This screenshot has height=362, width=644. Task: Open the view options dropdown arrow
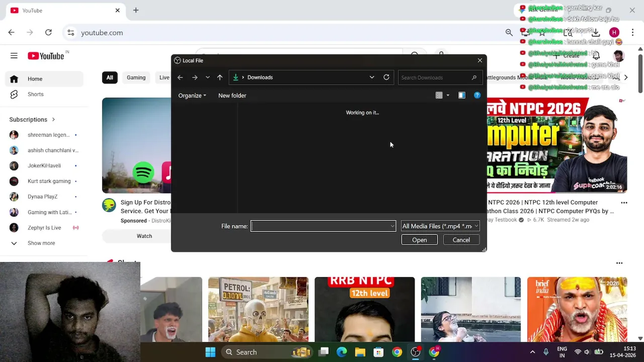coord(448,96)
